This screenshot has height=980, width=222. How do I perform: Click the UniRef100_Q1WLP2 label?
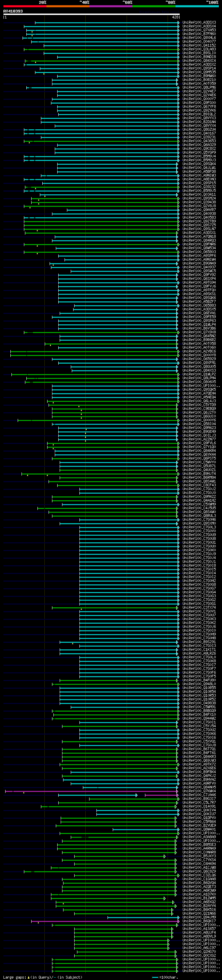coord(199,374)
